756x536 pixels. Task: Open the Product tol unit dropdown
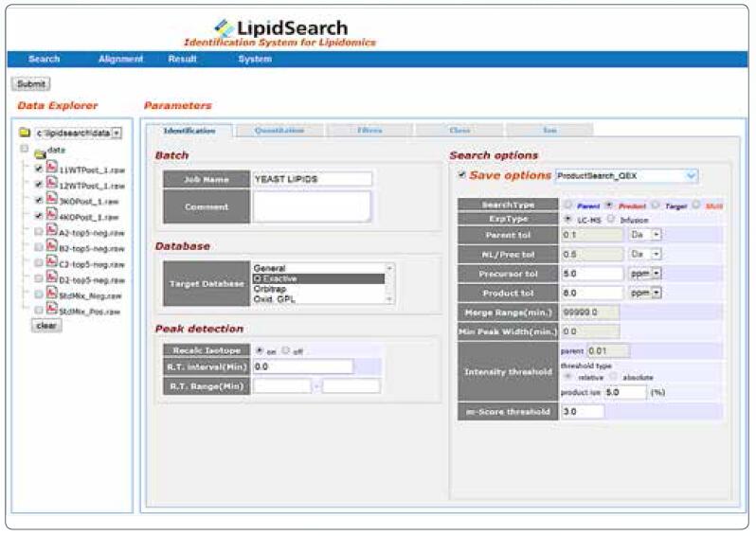(657, 293)
